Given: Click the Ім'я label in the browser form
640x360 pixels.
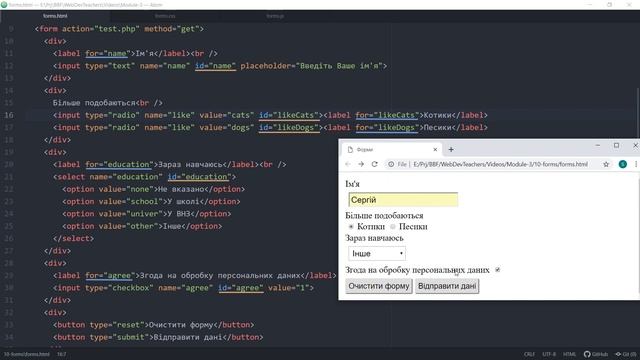Looking at the screenshot, I should click(x=352, y=184).
